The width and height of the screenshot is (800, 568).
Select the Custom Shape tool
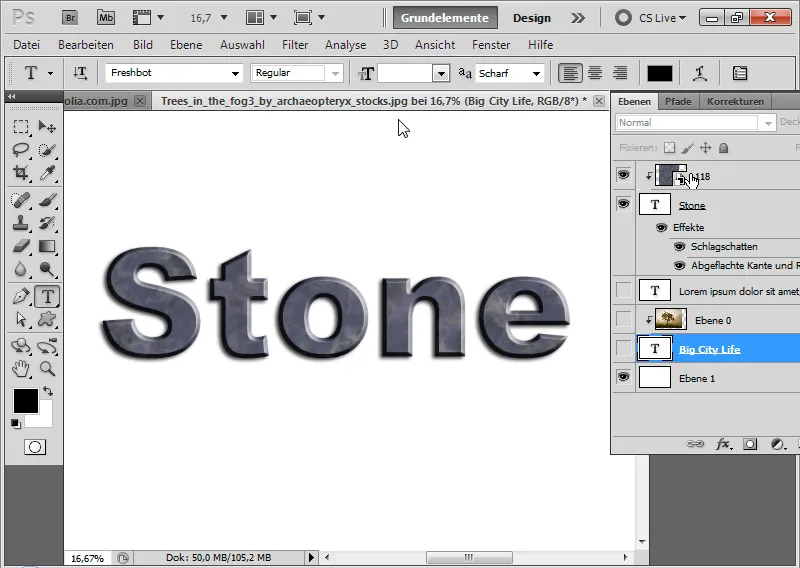click(x=47, y=319)
